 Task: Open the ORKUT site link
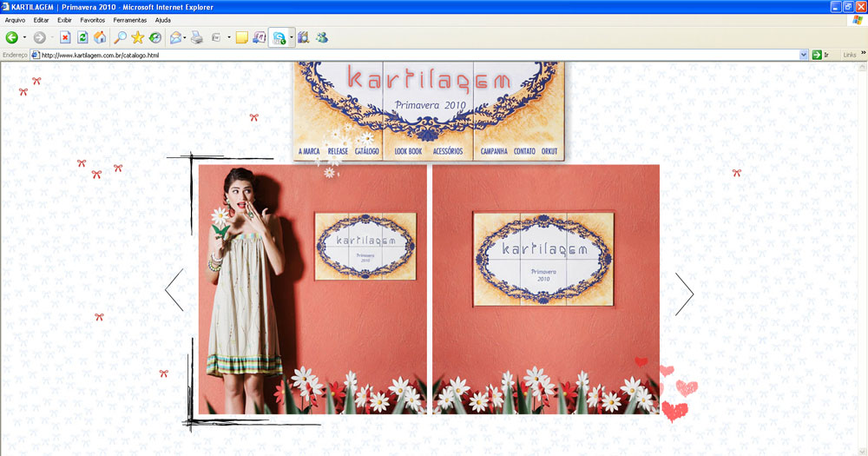tap(549, 151)
